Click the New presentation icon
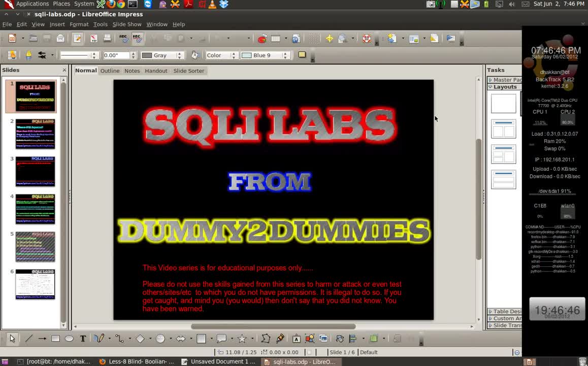Viewport: 588px width, 366px height. click(12, 38)
